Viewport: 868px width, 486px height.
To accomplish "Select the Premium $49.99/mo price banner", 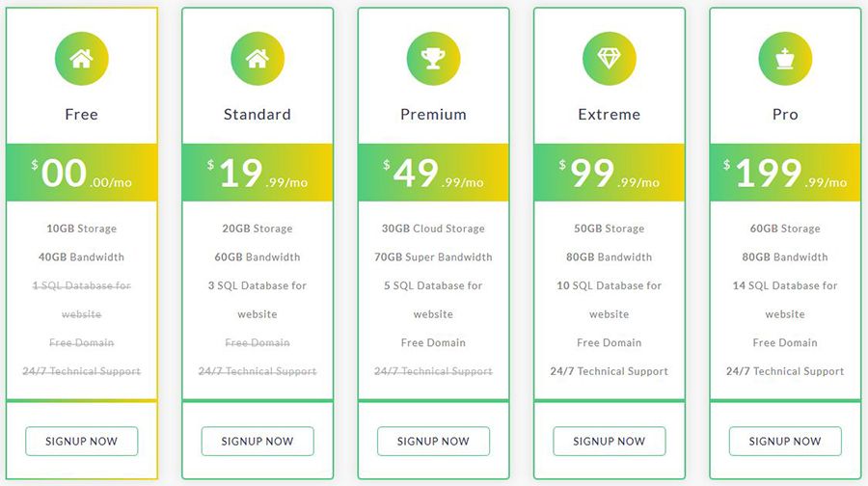I will (433, 173).
